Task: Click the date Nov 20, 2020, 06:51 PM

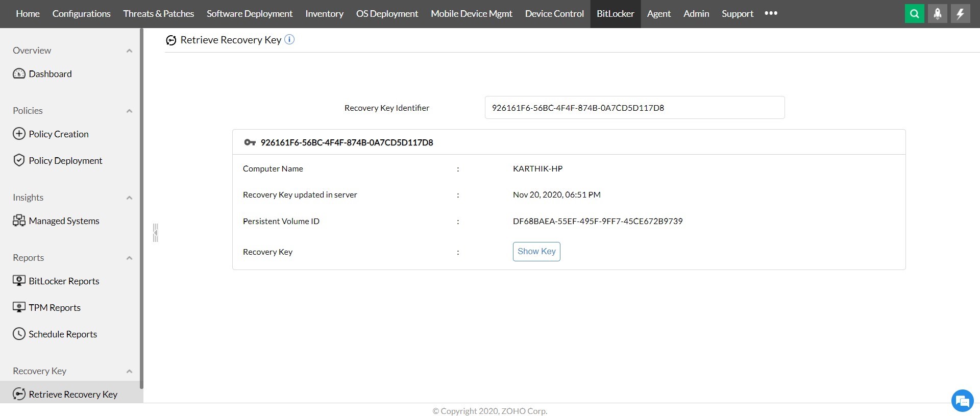Action: click(x=557, y=194)
